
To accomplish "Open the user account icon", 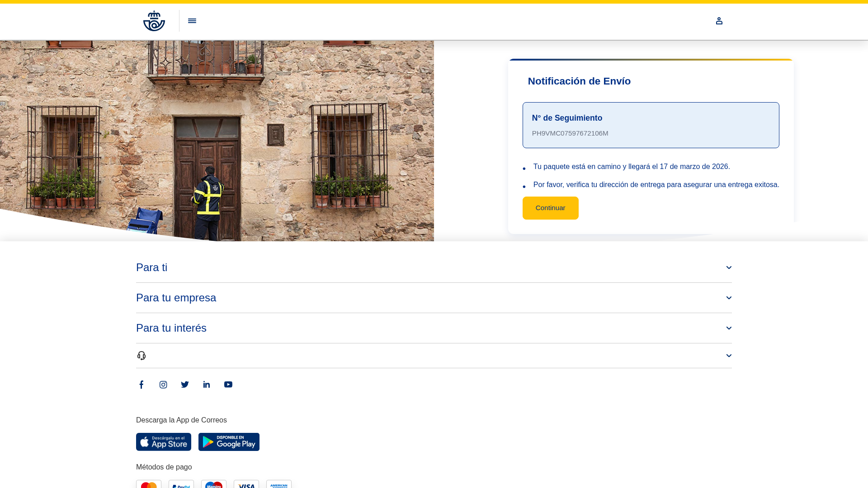I will pyautogui.click(x=719, y=21).
